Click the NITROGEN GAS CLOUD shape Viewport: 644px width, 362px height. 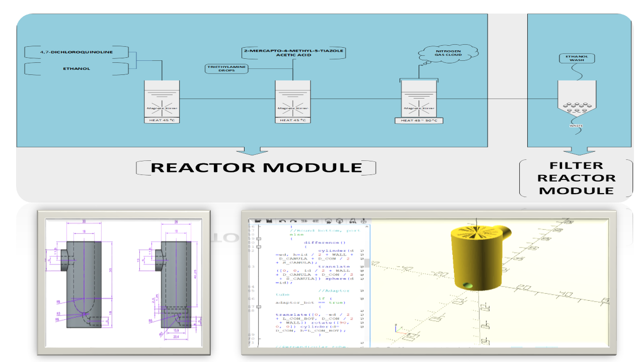[x=447, y=53]
